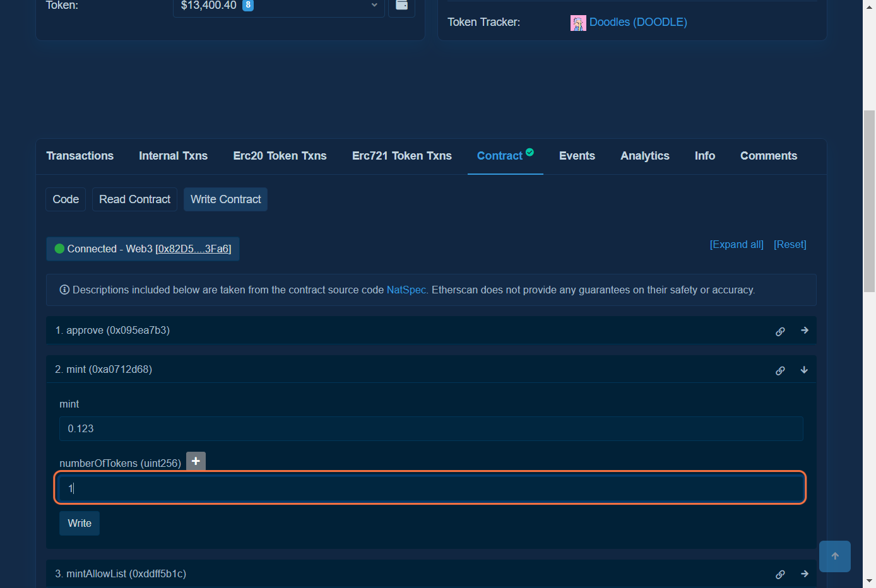
Task: Click the Doodles token thumbnail image
Action: pos(578,23)
